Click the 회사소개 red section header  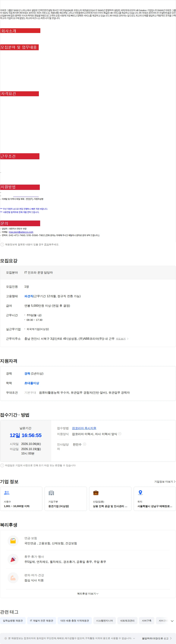tap(20, 31)
